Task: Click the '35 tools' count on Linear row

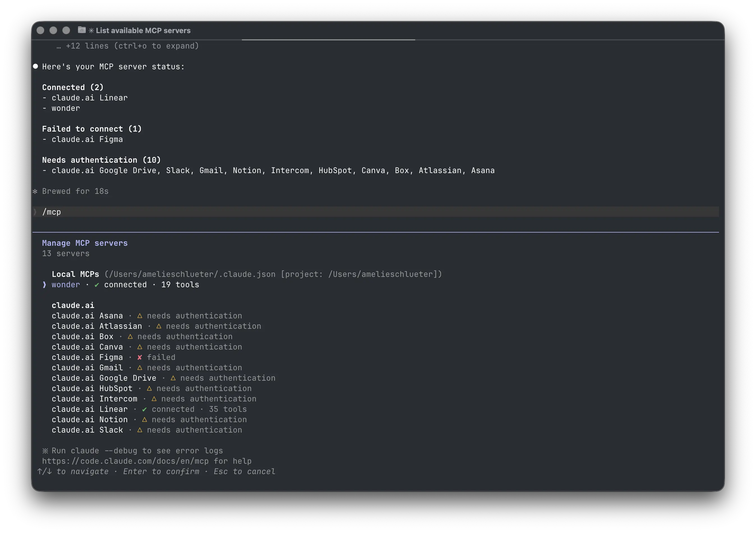Action: click(228, 409)
